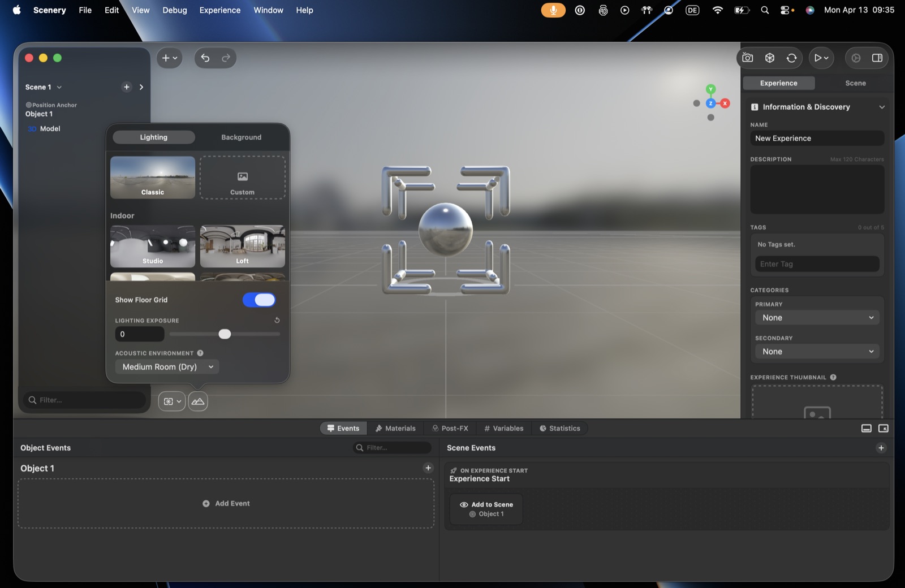Open the Statistics tab
Viewport: 905px width, 588px height.
point(560,429)
